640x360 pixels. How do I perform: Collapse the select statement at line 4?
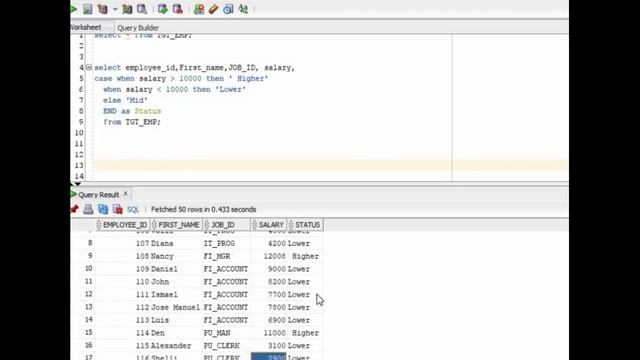point(89,67)
